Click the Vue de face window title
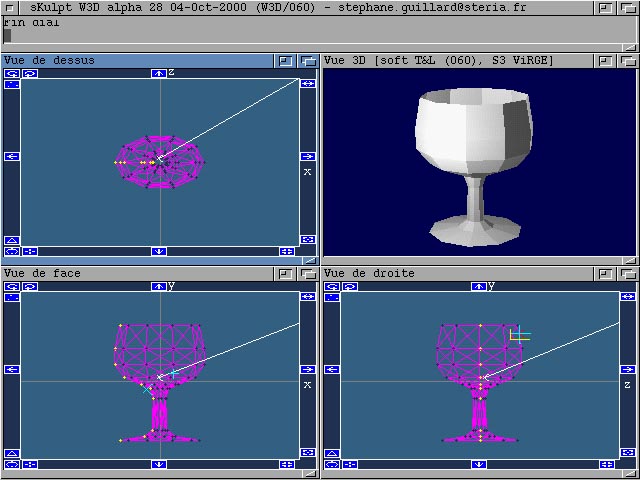The width and height of the screenshot is (640, 480). point(42,273)
